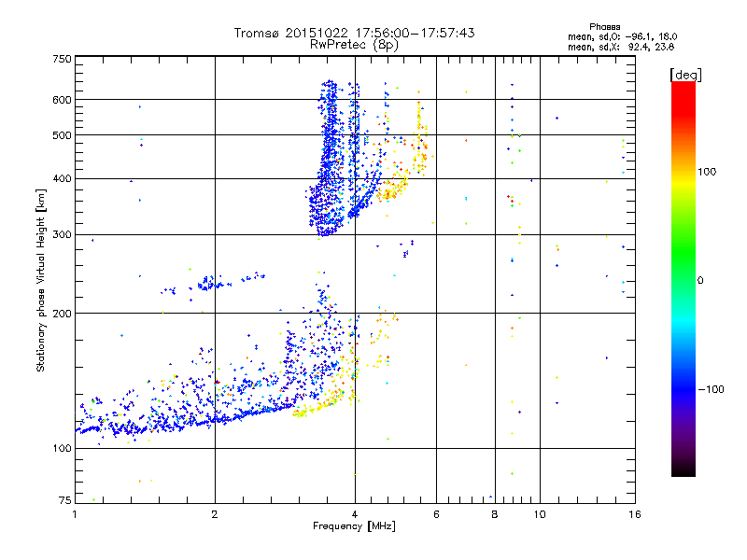This screenshot has height=560, width=747.
Task: Click the 'Frequency [MHz]' axis label
Action: point(354,526)
